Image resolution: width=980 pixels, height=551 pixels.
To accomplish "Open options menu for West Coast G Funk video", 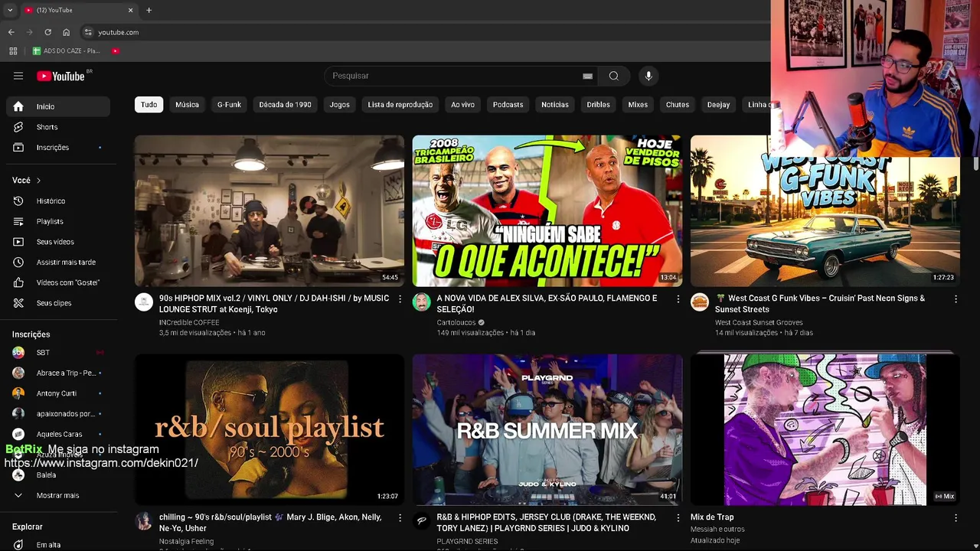I will coord(955,298).
